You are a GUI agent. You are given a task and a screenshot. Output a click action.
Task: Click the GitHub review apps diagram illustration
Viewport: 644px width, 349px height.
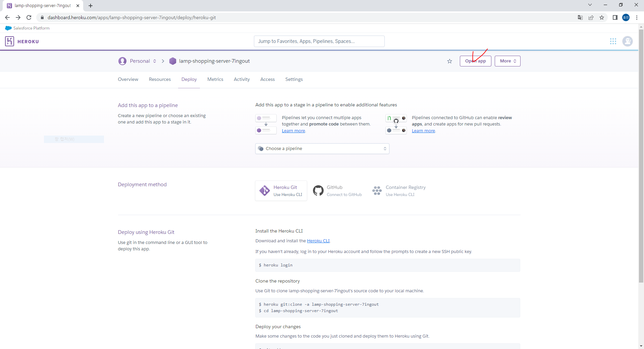396,124
